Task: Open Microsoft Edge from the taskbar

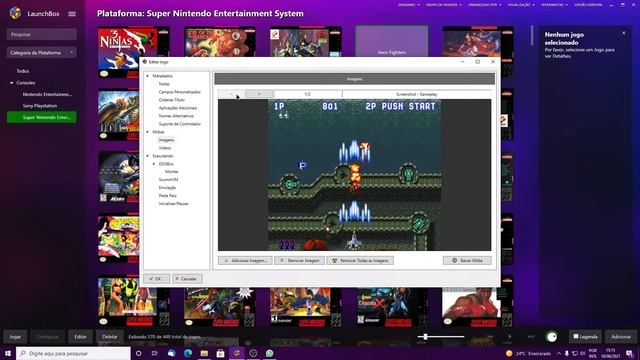Action: (188, 353)
